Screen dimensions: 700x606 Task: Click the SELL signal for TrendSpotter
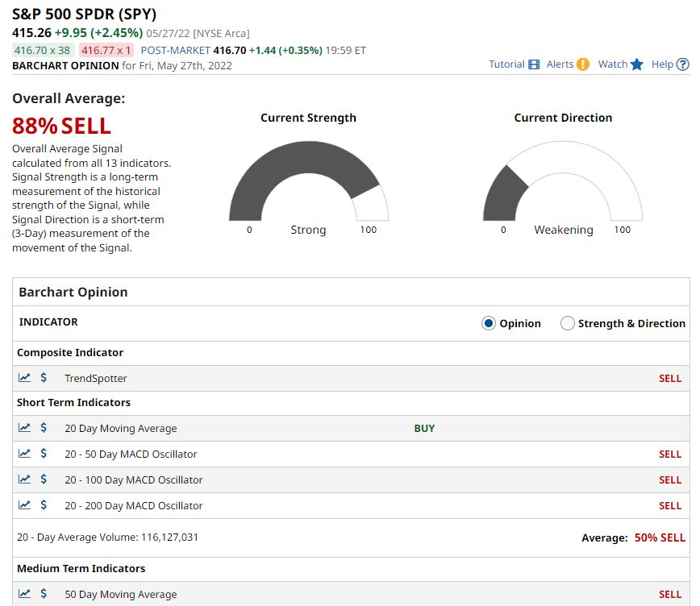670,377
